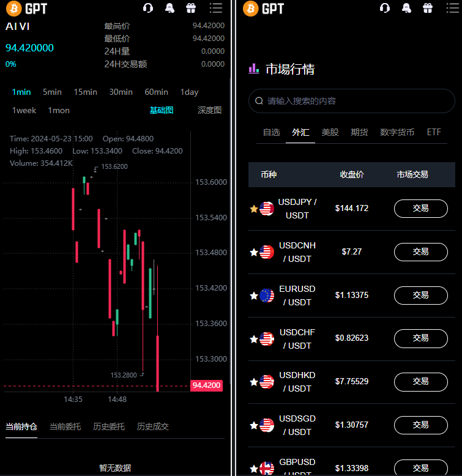Click the 收盘价 column header
Screen dimensions: 462x476
tap(351, 174)
